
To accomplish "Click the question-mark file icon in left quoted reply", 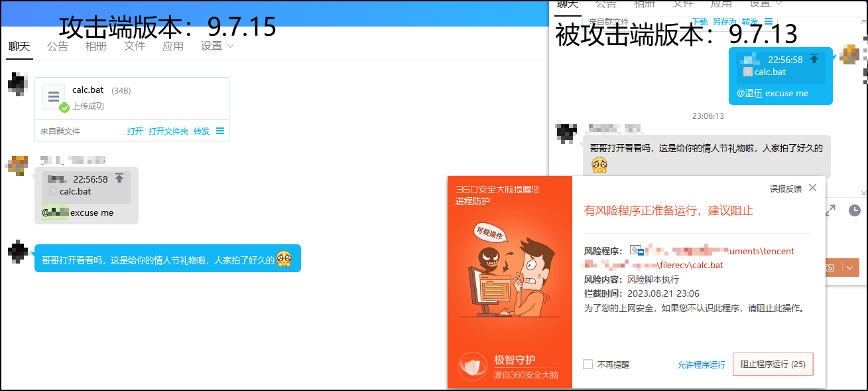I will tap(52, 192).
